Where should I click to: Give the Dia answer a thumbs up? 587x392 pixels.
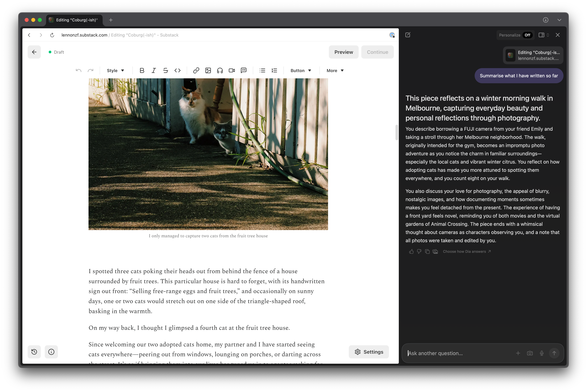click(411, 251)
